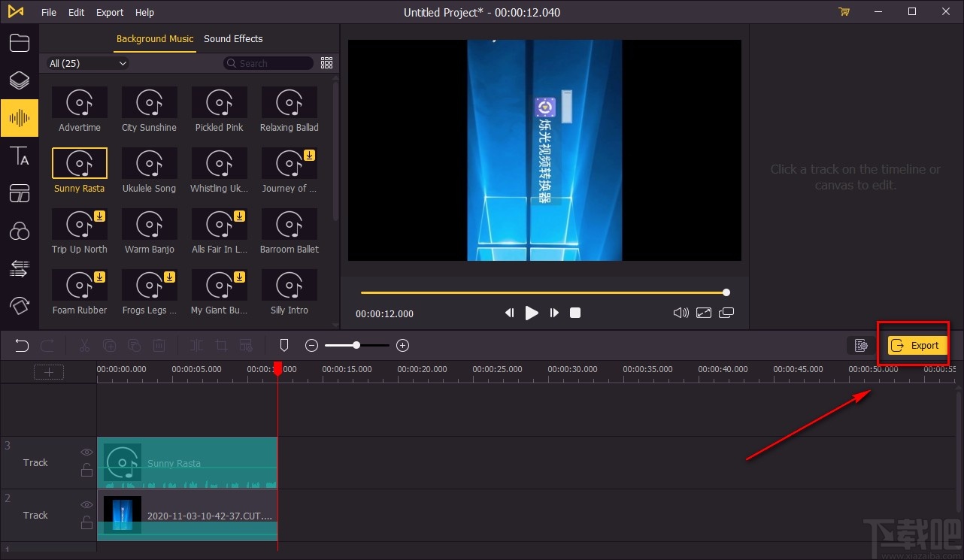Expand the All (25) category dropdown
The width and height of the screenshot is (964, 560).
click(87, 63)
